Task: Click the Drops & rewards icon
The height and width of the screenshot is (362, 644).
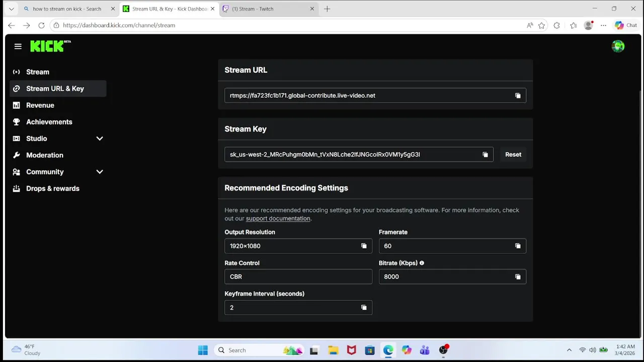Action: pos(16,189)
